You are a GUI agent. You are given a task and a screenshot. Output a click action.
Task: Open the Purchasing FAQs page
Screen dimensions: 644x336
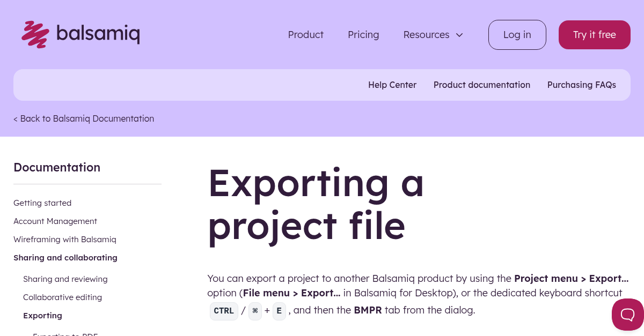(x=581, y=85)
